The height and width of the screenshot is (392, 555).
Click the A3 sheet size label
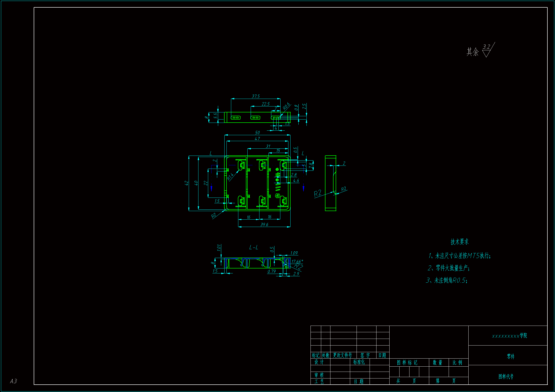[x=14, y=381]
